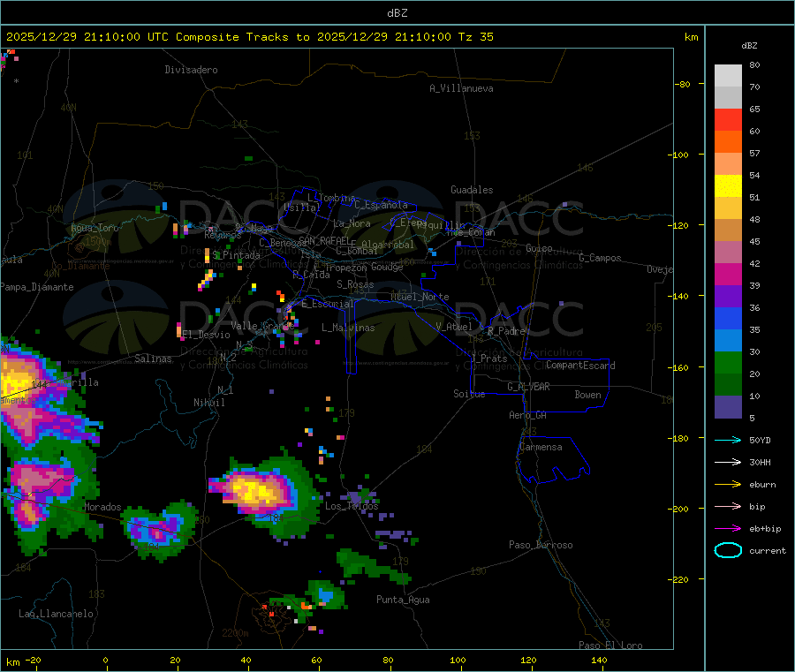The height and width of the screenshot is (672, 795).
Task: Click the yellow eburn arrow symbol in legend
Action: 728,485
